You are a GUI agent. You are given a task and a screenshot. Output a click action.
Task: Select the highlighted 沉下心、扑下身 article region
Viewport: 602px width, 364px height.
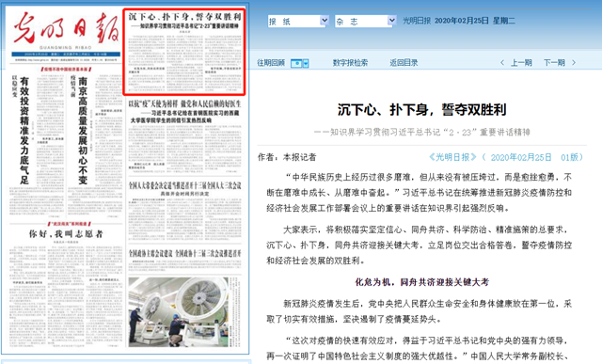184,52
